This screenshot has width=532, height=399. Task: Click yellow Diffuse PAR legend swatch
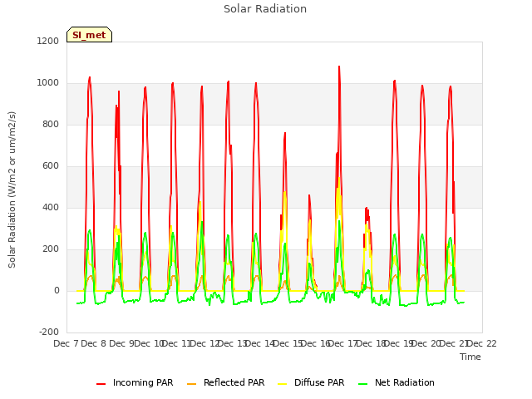[x=283, y=384]
